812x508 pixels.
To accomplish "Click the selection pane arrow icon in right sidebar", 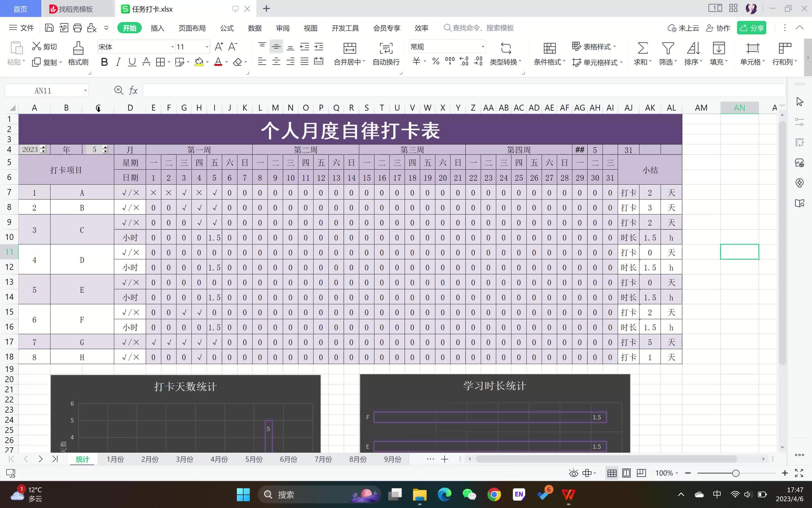I will point(800,102).
